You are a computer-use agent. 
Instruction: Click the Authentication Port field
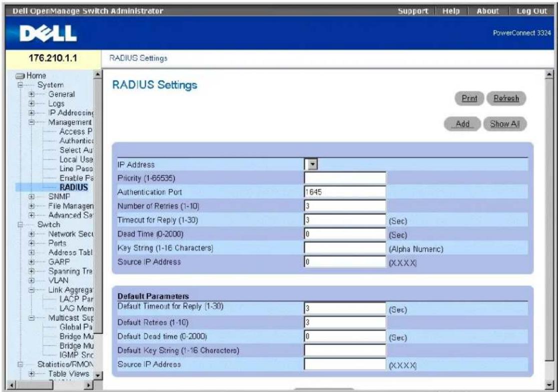pyautogui.click(x=345, y=192)
